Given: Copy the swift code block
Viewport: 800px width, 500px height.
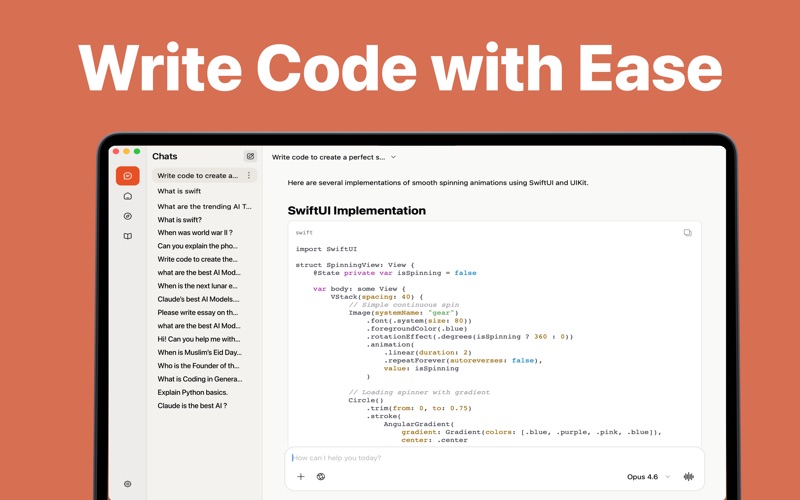Looking at the screenshot, I should (688, 233).
